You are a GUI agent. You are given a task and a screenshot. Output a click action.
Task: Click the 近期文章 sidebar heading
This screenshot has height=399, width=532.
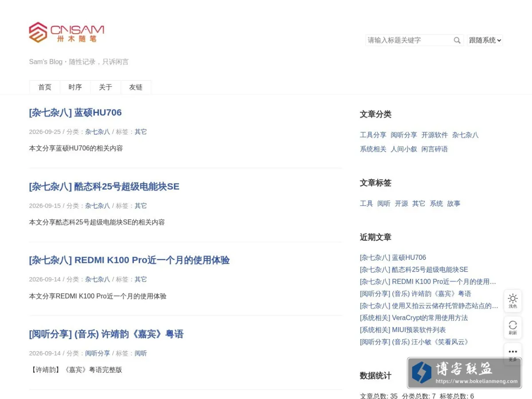(376, 237)
